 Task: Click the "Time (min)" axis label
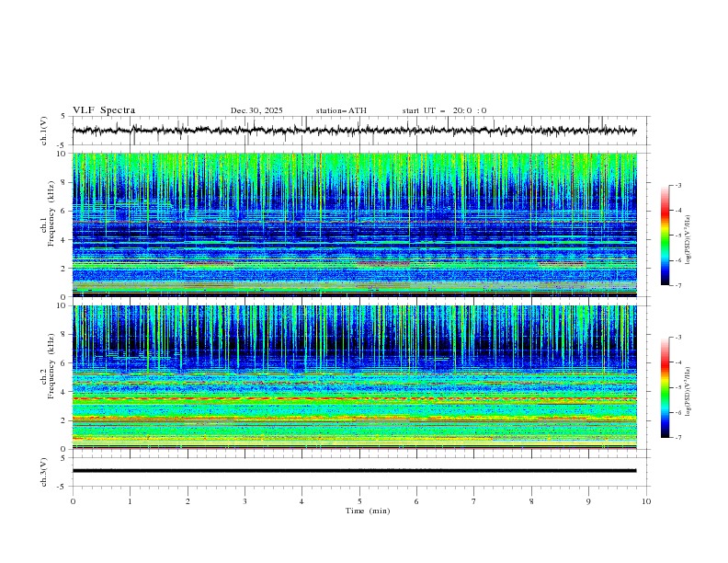pos(368,511)
